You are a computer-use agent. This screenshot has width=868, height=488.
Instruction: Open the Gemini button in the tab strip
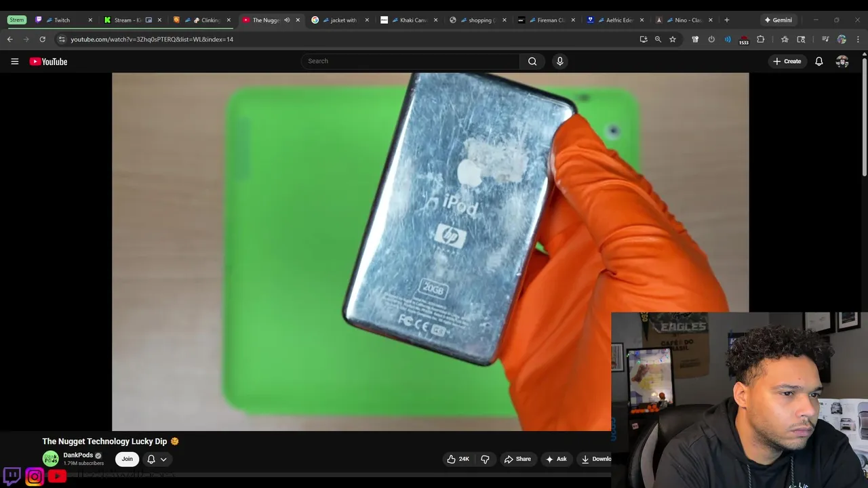tap(778, 20)
